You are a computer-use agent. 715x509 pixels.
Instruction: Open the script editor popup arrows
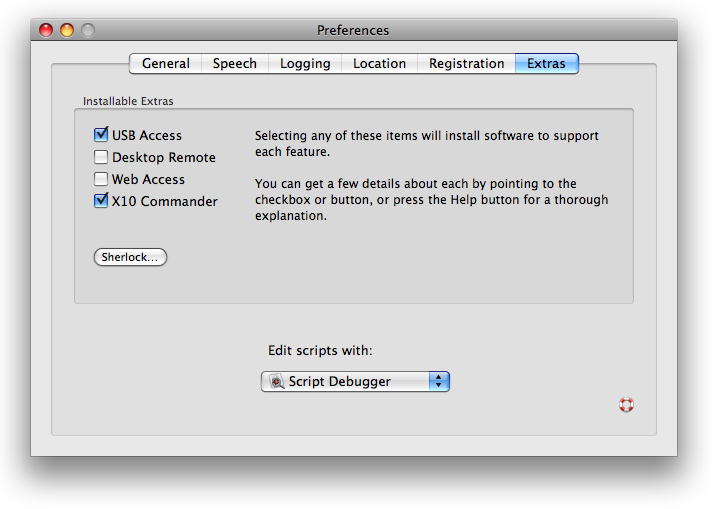click(x=439, y=381)
